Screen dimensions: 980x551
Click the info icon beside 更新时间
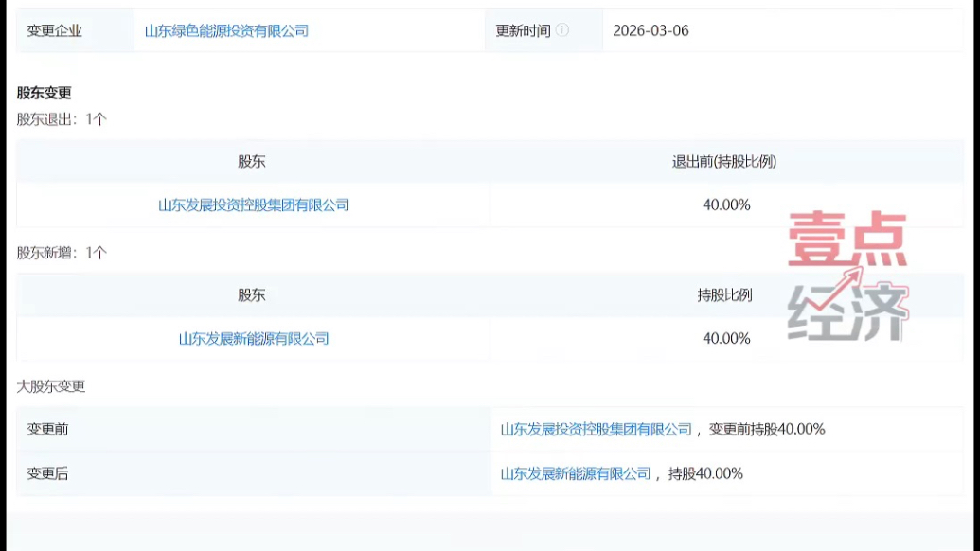point(562,29)
